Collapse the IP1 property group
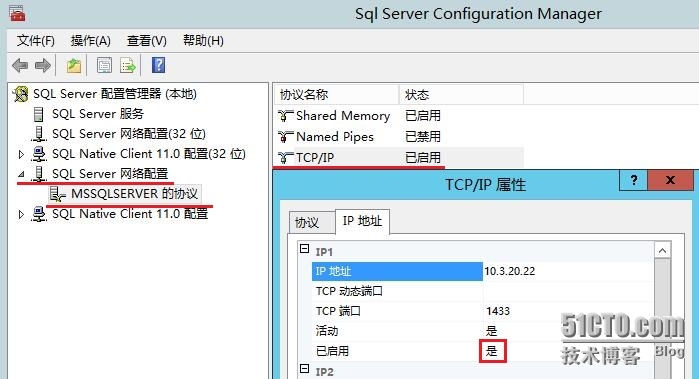This screenshot has width=699, height=379. click(304, 249)
